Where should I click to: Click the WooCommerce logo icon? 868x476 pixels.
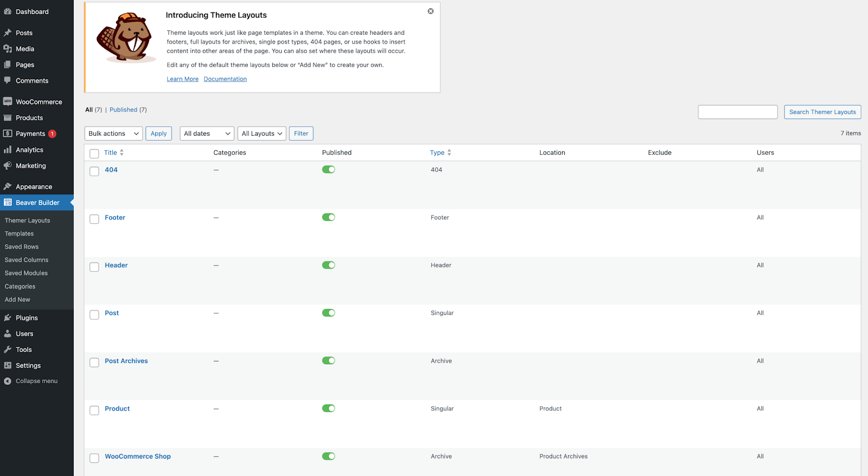pyautogui.click(x=8, y=101)
